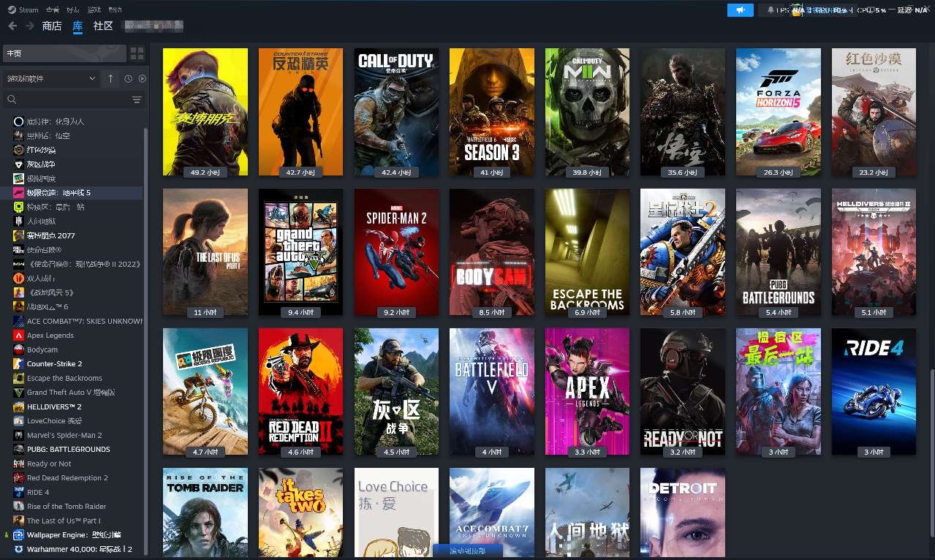
Task: Switch to grid collections view icon
Action: tap(137, 53)
